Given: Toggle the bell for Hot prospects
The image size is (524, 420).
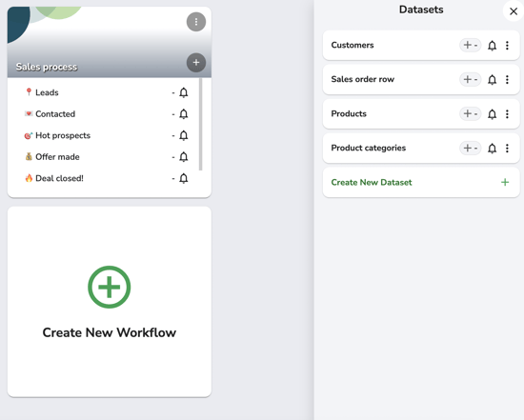Looking at the screenshot, I should (x=184, y=135).
